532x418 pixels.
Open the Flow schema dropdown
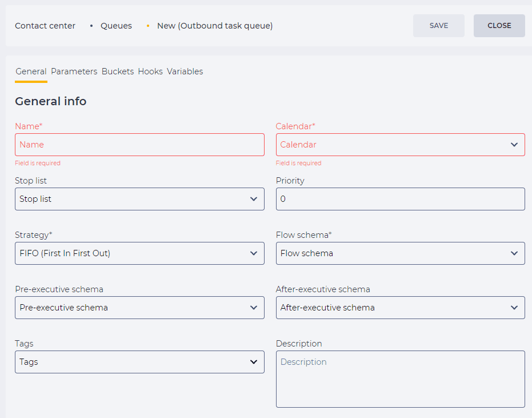tap(401, 253)
